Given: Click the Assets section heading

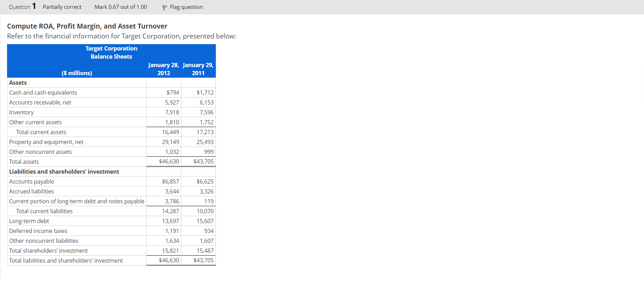Looking at the screenshot, I should coord(18,83).
